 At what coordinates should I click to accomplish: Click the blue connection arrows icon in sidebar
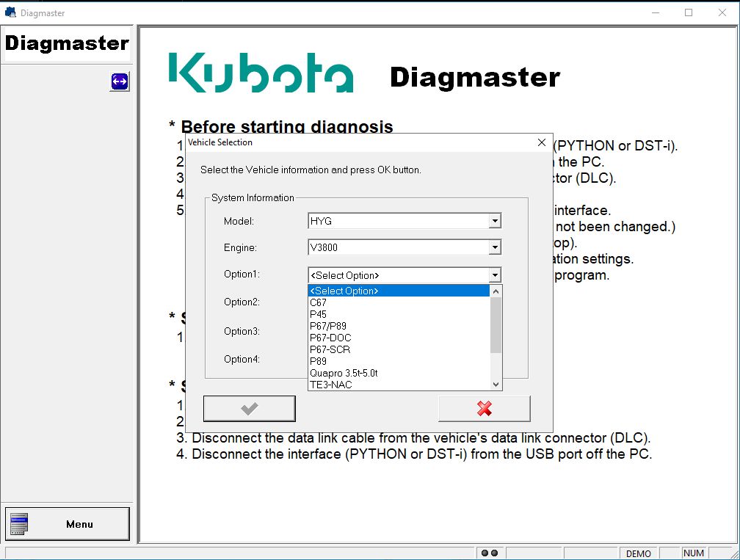[120, 82]
